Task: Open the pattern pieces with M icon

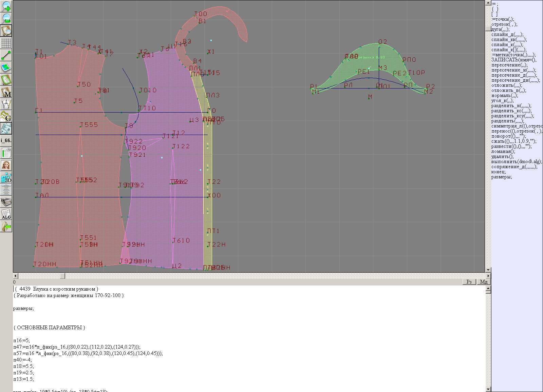Action: [x=6, y=92]
